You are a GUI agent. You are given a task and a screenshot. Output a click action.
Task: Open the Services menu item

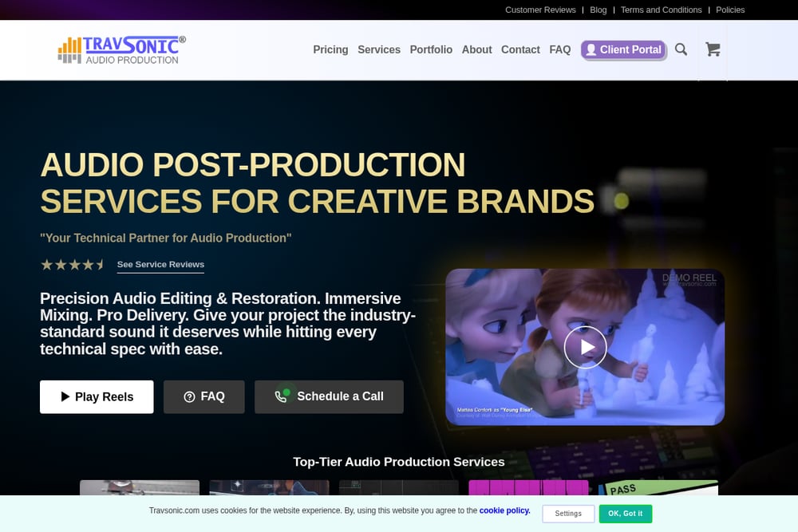[378, 49]
